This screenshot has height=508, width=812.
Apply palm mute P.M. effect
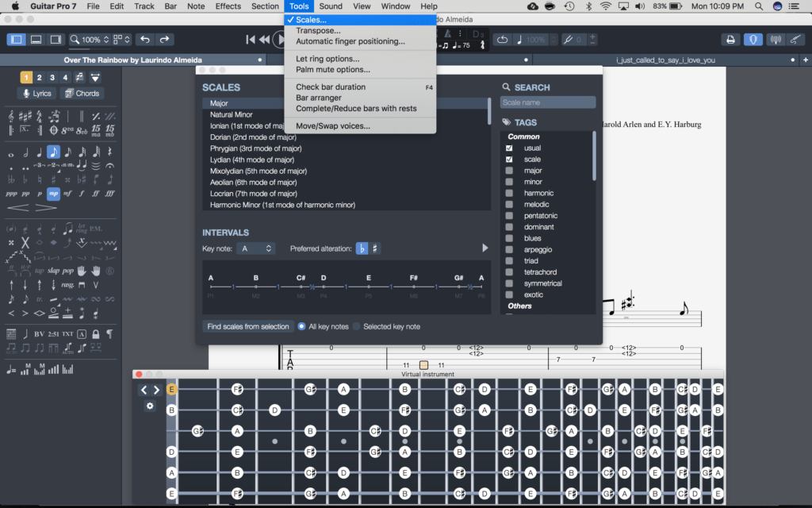(x=96, y=228)
